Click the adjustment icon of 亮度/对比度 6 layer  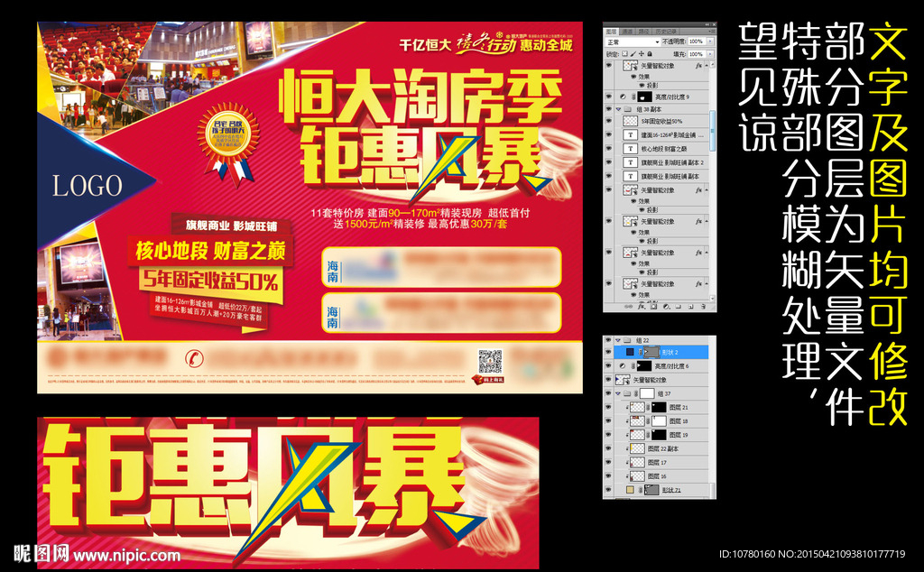click(x=623, y=365)
